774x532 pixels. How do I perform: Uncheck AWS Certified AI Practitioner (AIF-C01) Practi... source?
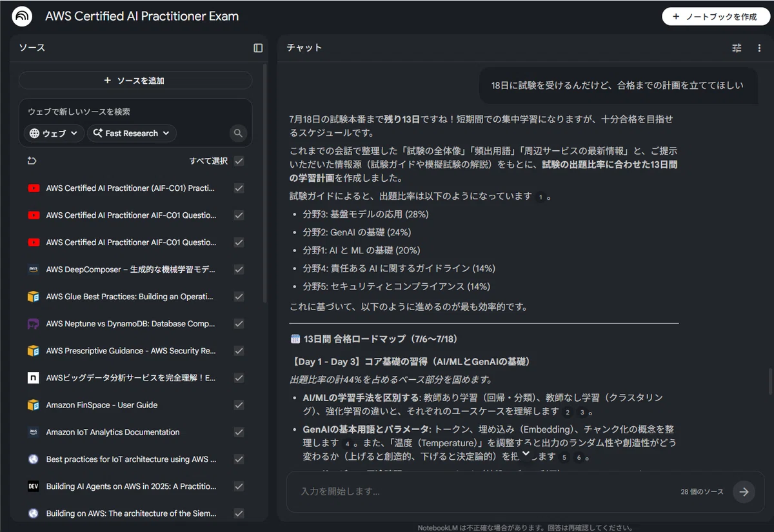(x=239, y=188)
